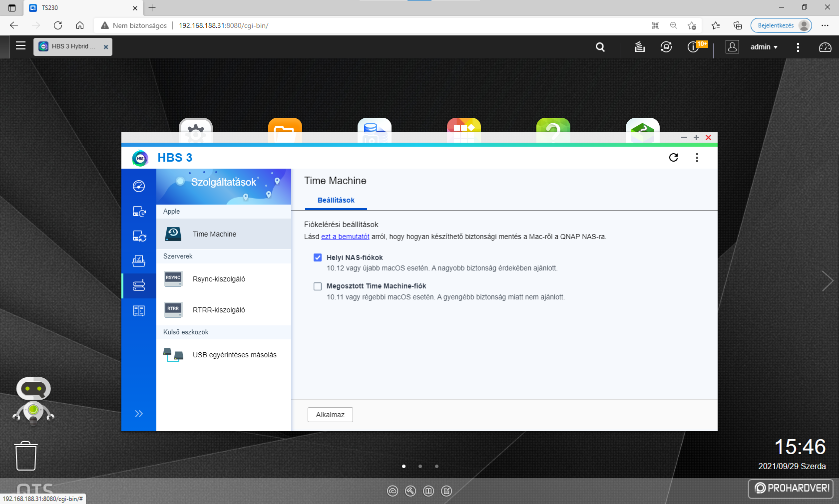Open the Backup & Restore sidebar icon
This screenshot has width=839, height=504.
click(139, 212)
